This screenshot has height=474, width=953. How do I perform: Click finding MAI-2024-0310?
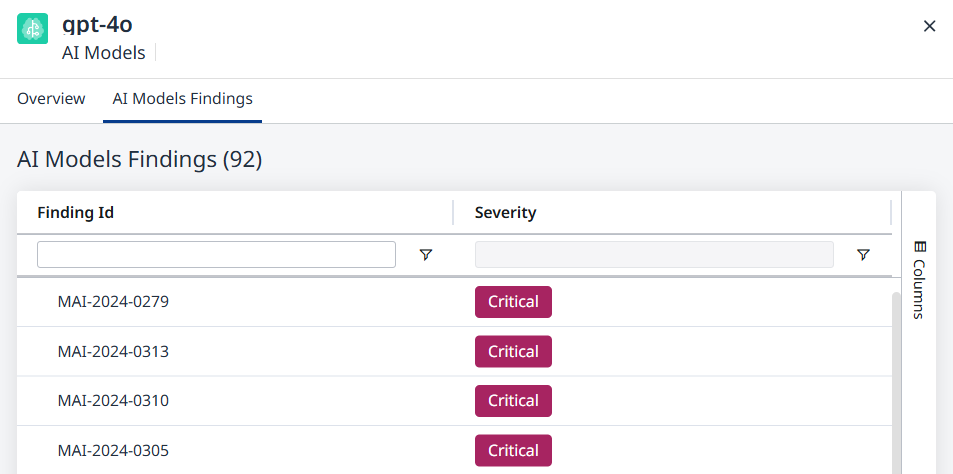pyautogui.click(x=113, y=401)
